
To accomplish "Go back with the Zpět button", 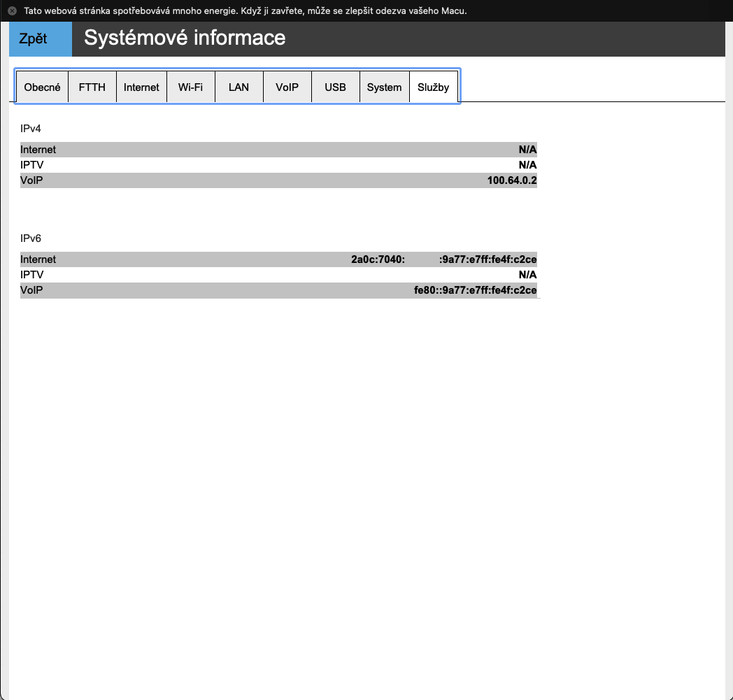I will tap(40, 38).
